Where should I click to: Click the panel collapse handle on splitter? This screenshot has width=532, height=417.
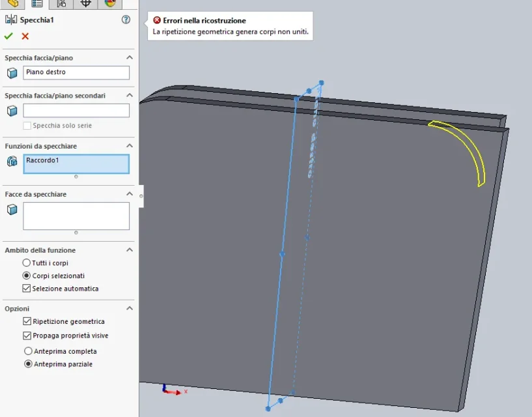[141, 196]
